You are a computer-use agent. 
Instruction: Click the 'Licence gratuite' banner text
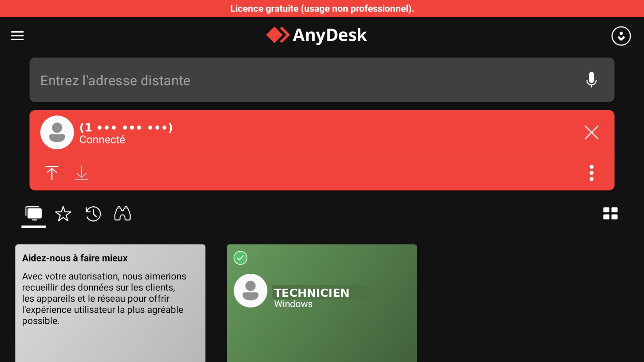(x=322, y=9)
